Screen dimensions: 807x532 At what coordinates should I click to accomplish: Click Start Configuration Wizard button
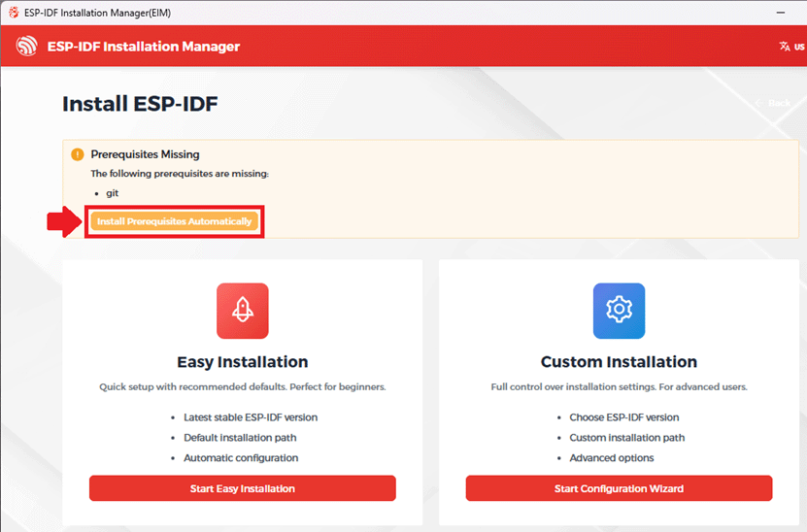[619, 488]
